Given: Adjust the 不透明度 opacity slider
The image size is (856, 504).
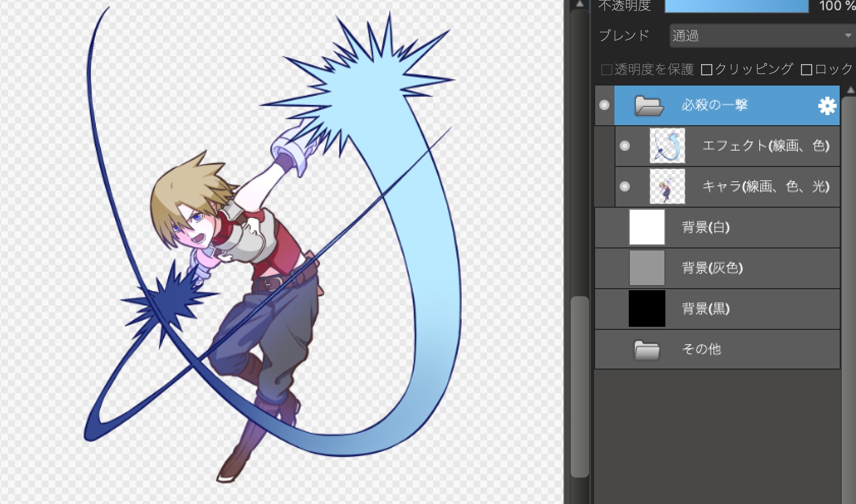Looking at the screenshot, I should point(737,6).
